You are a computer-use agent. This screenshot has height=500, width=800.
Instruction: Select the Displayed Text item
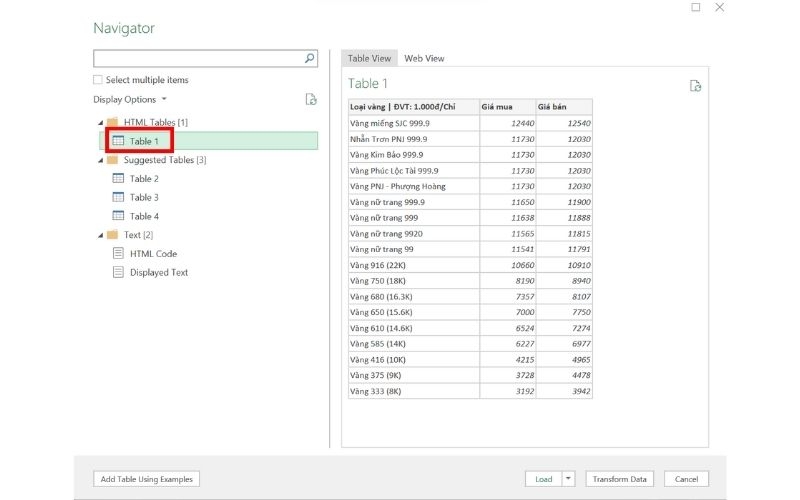(x=159, y=272)
